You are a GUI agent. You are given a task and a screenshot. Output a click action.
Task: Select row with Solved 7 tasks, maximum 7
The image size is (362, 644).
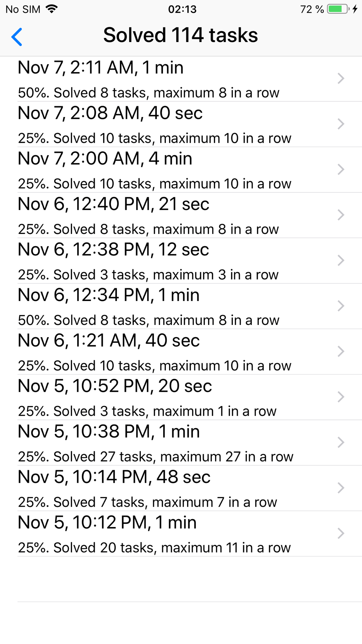[x=181, y=488]
